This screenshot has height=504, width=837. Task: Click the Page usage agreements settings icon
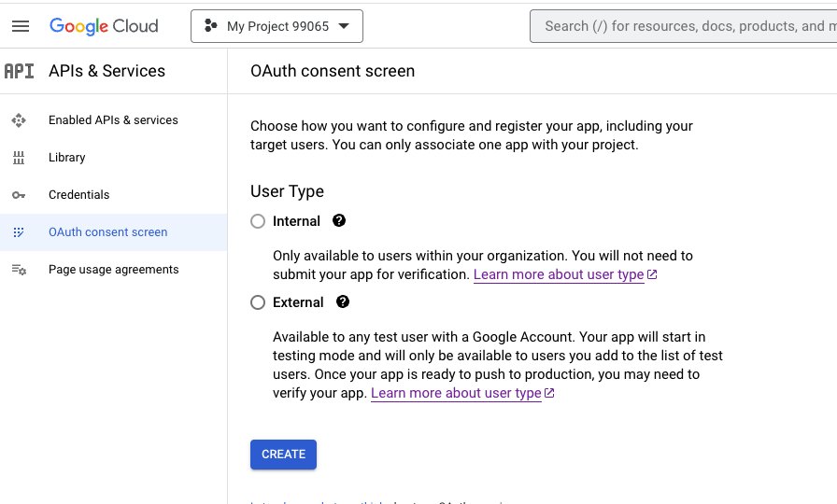(x=19, y=270)
